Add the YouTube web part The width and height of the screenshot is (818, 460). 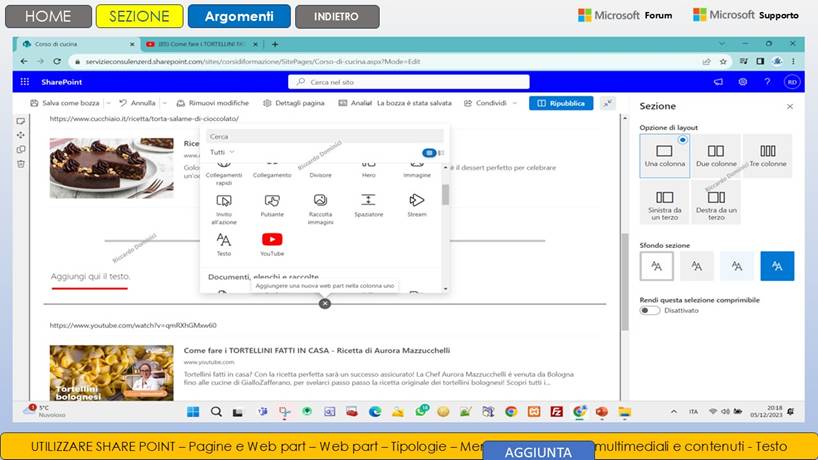click(x=272, y=244)
